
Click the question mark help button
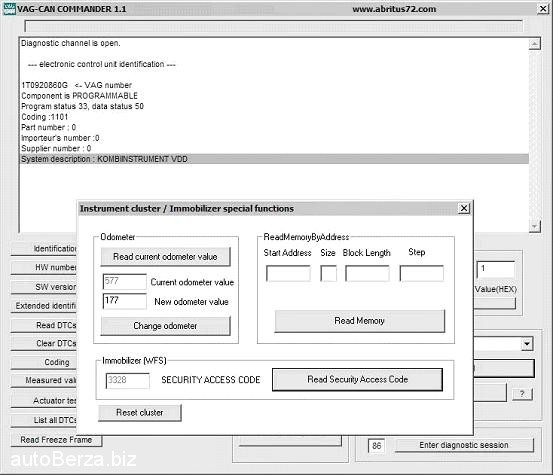click(522, 394)
